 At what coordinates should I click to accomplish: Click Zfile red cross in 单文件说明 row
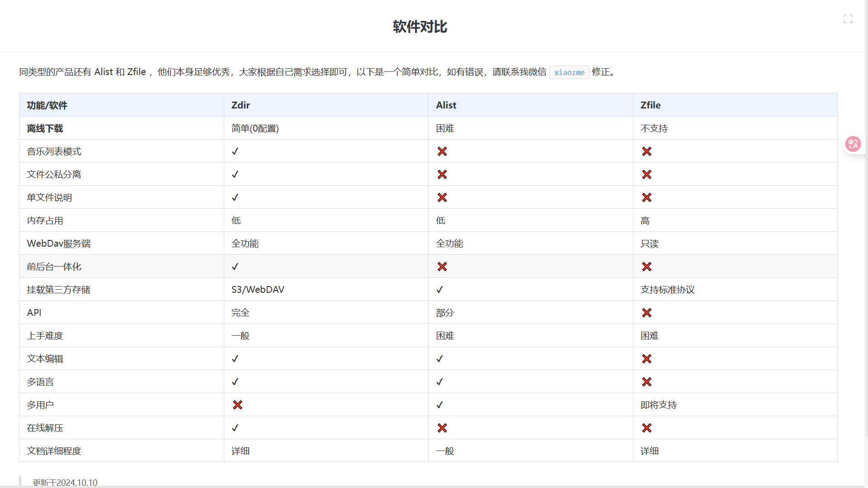coord(647,197)
